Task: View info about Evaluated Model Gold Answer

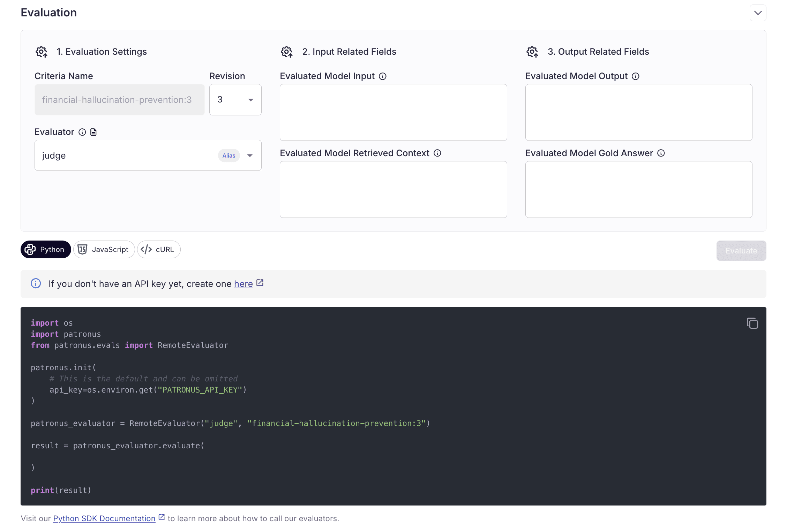Action: [x=661, y=153]
